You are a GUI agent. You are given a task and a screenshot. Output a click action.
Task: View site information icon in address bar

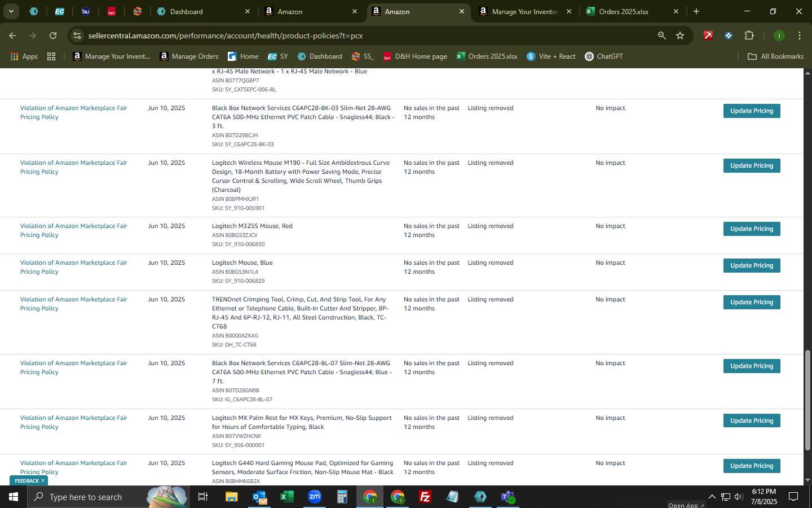77,36
